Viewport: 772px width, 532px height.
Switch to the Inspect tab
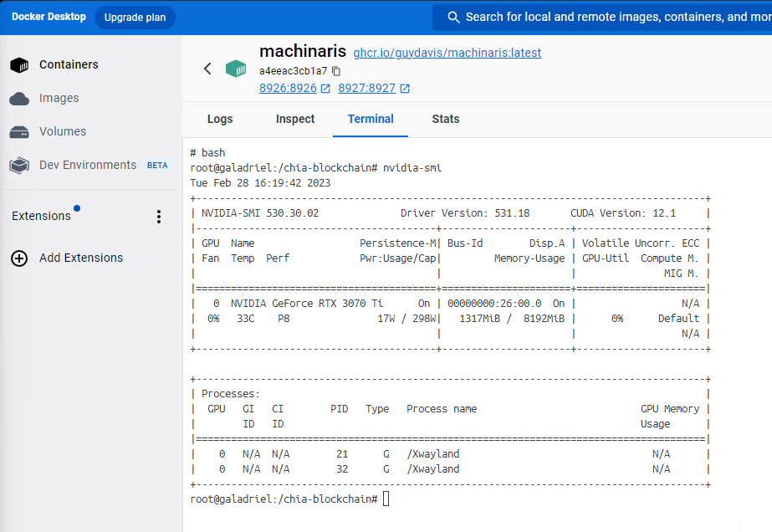click(x=295, y=120)
